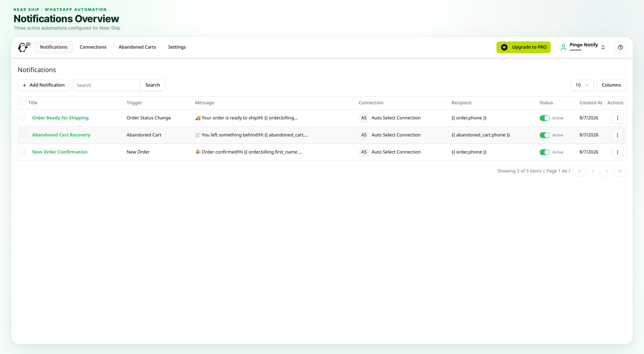Open the New Order Confirmation link
The image size is (644, 354).
[x=60, y=152]
